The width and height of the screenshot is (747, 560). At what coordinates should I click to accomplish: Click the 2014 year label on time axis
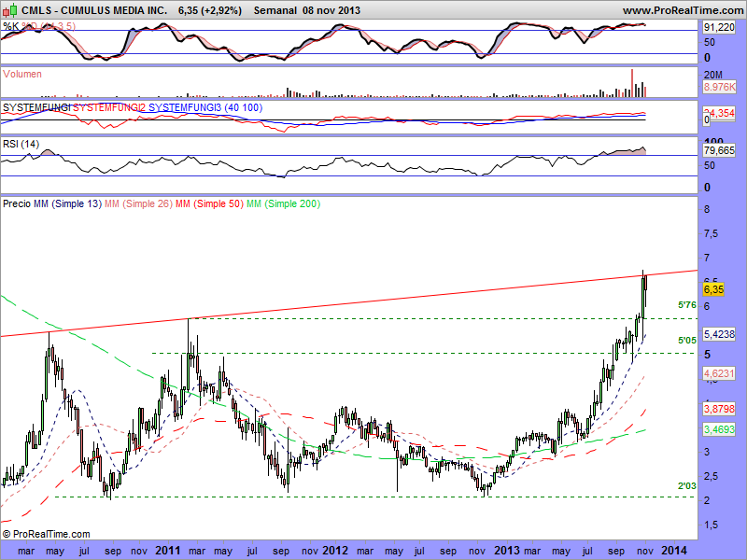tap(674, 551)
